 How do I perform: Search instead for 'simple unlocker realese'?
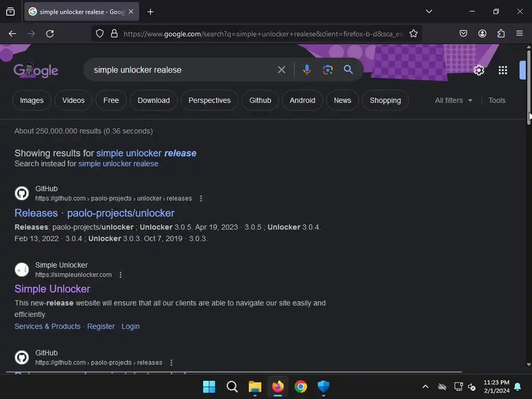pos(118,164)
